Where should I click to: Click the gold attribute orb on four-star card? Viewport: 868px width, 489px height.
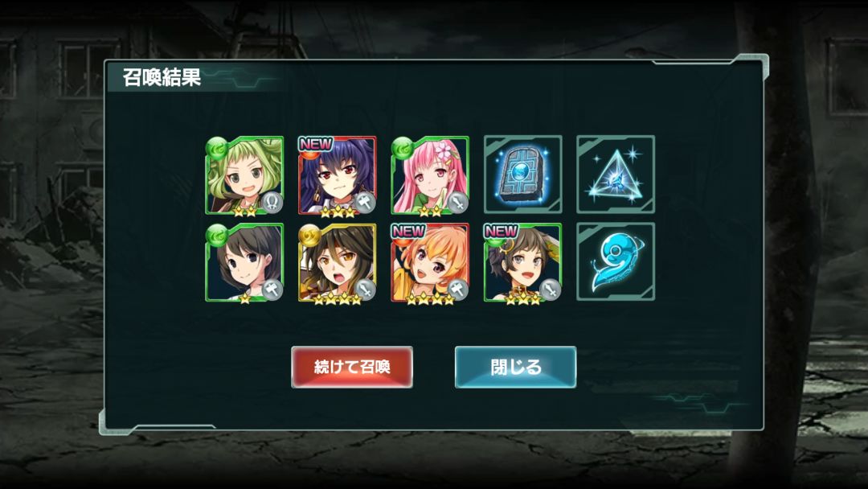(309, 236)
